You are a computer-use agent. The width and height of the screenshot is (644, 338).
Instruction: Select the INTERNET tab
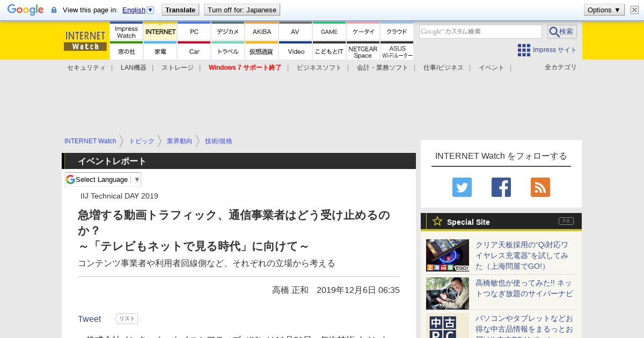tap(160, 32)
